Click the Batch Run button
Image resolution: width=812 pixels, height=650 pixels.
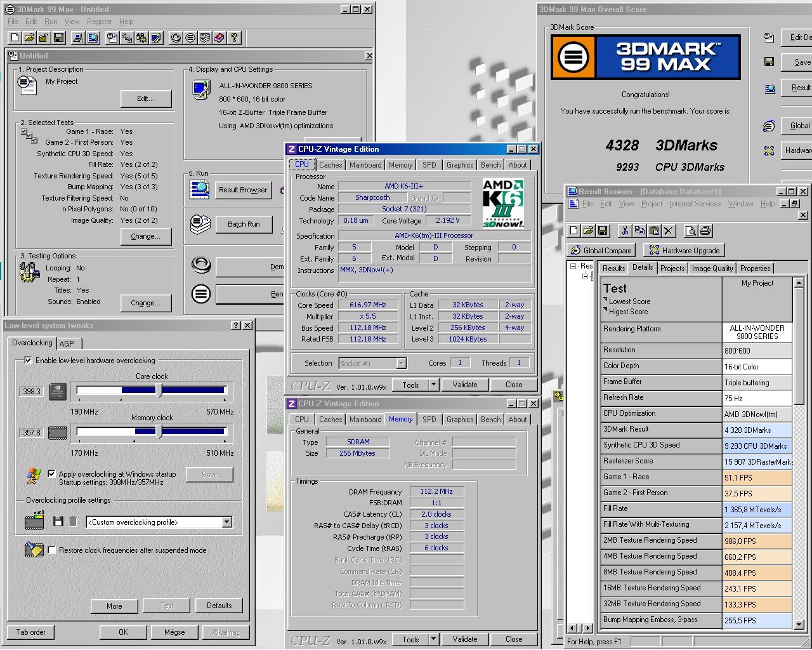pos(244,224)
